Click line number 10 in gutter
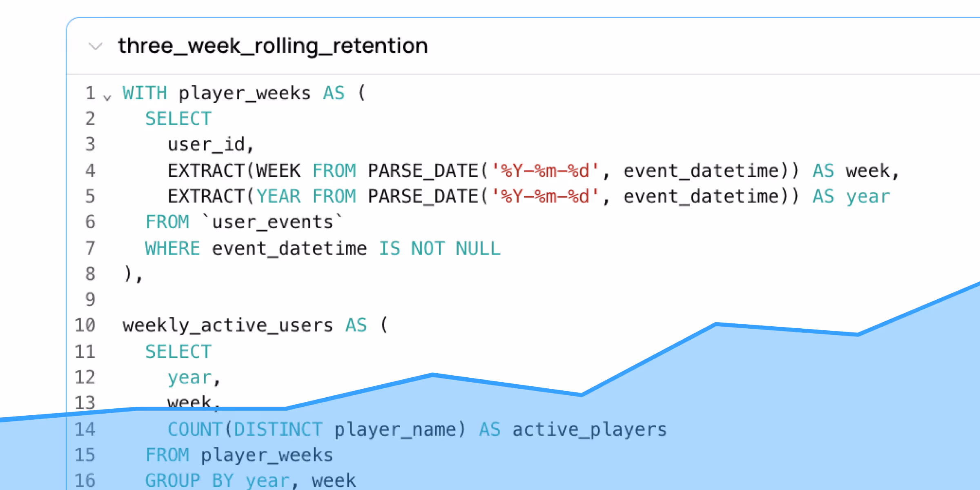The height and width of the screenshot is (490, 980). tap(85, 325)
